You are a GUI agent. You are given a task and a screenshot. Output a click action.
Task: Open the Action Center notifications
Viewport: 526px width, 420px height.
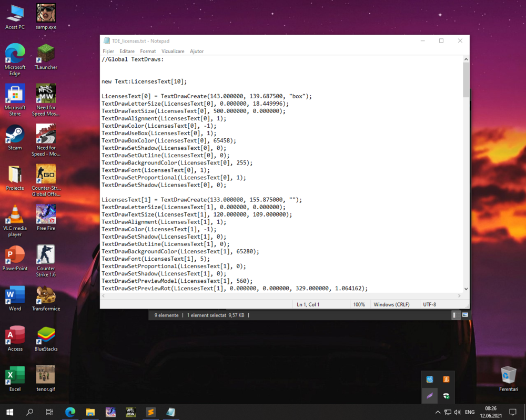pyautogui.click(x=512, y=412)
